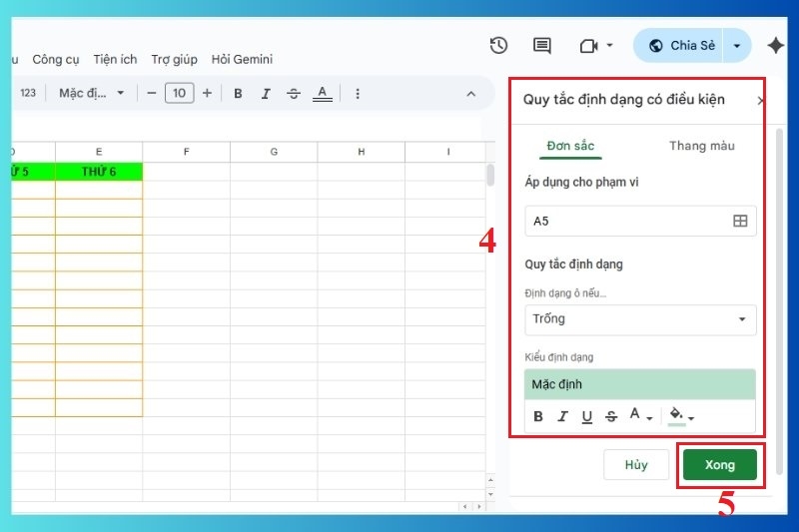Open the Trống condition dropdown
This screenshot has width=799, height=532.
(640, 319)
